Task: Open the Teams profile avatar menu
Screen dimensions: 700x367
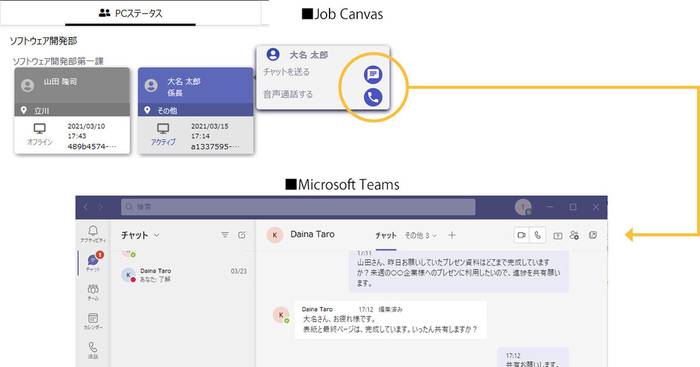Action: (x=523, y=207)
